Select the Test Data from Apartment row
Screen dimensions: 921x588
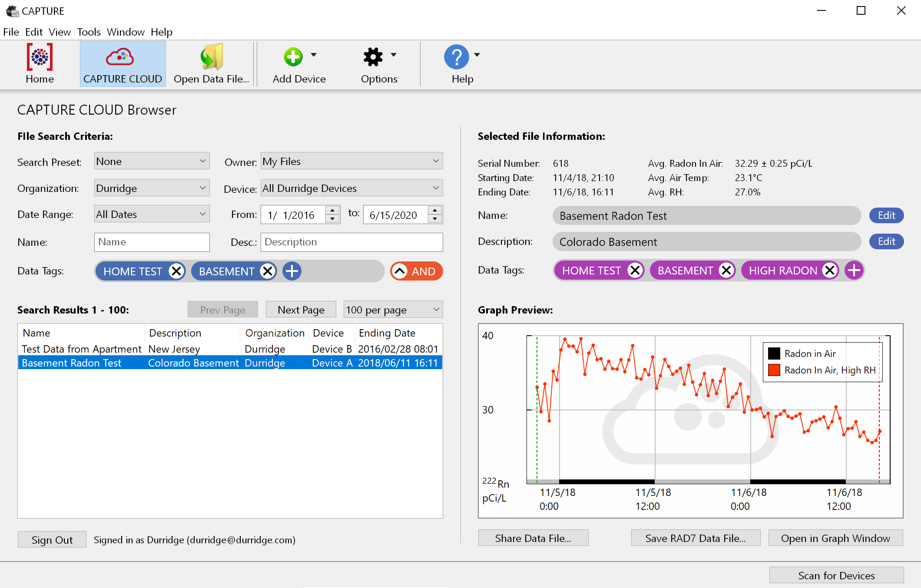point(81,349)
